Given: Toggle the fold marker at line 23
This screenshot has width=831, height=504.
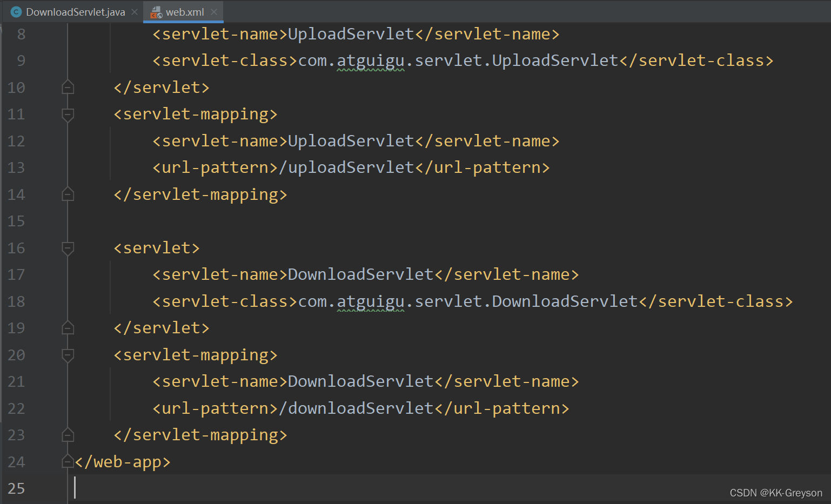Looking at the screenshot, I should tap(68, 435).
